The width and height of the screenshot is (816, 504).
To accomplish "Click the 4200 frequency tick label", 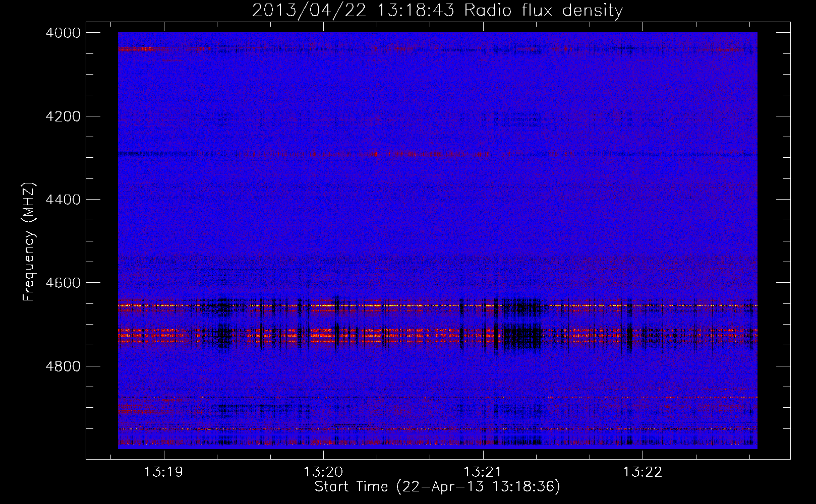I will [x=63, y=116].
